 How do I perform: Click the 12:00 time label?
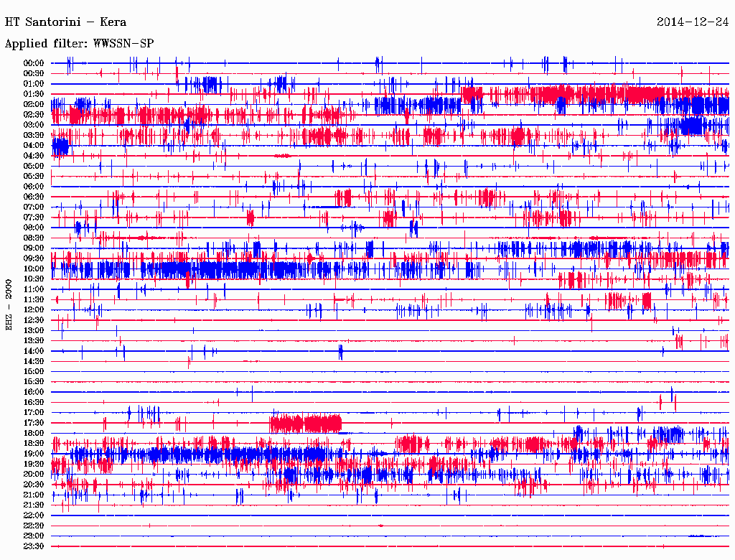tap(34, 309)
